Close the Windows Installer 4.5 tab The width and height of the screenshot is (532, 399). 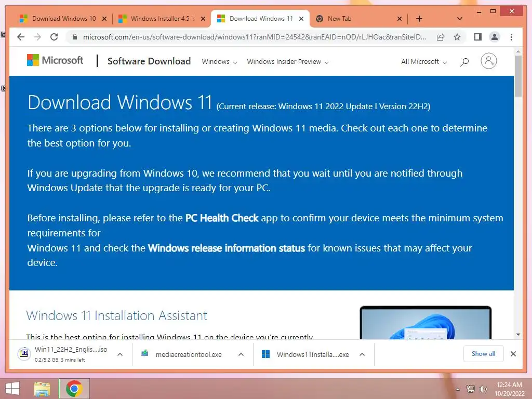(x=203, y=19)
